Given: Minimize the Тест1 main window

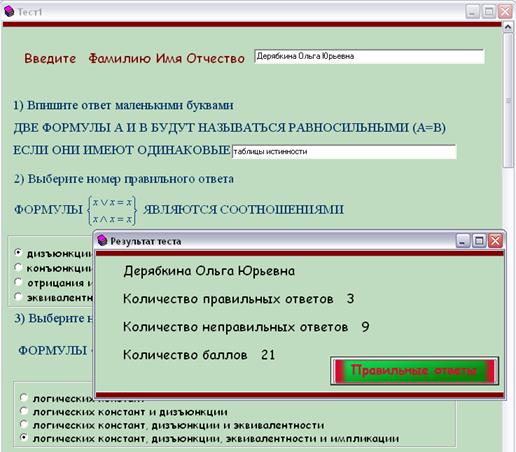Looking at the screenshot, I should coord(472,12).
